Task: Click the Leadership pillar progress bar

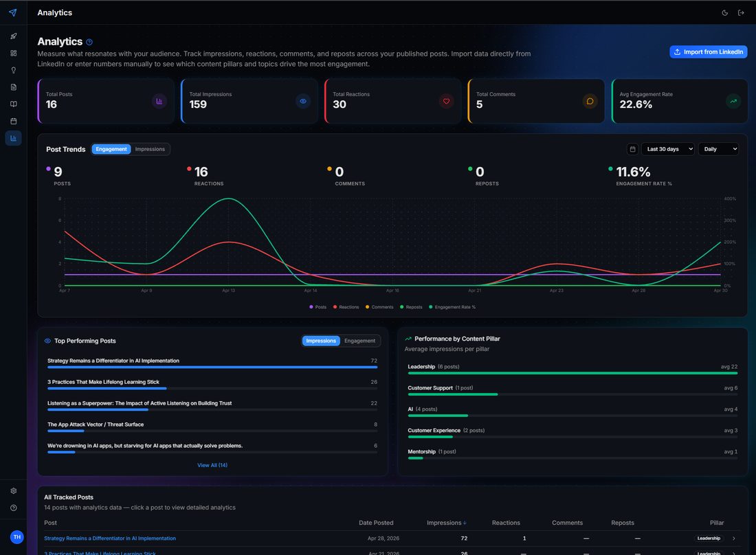Action: (572, 373)
